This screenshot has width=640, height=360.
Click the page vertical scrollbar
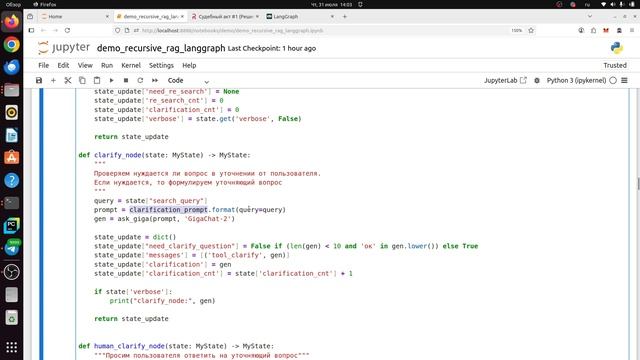click(638, 184)
